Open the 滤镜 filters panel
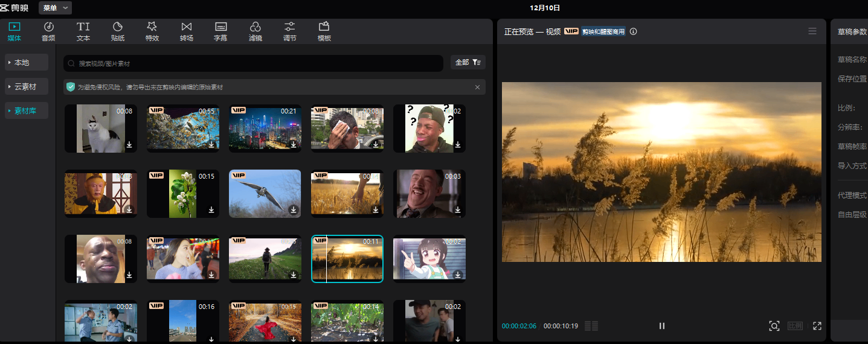Image resolution: width=868 pixels, height=344 pixels. point(256,31)
